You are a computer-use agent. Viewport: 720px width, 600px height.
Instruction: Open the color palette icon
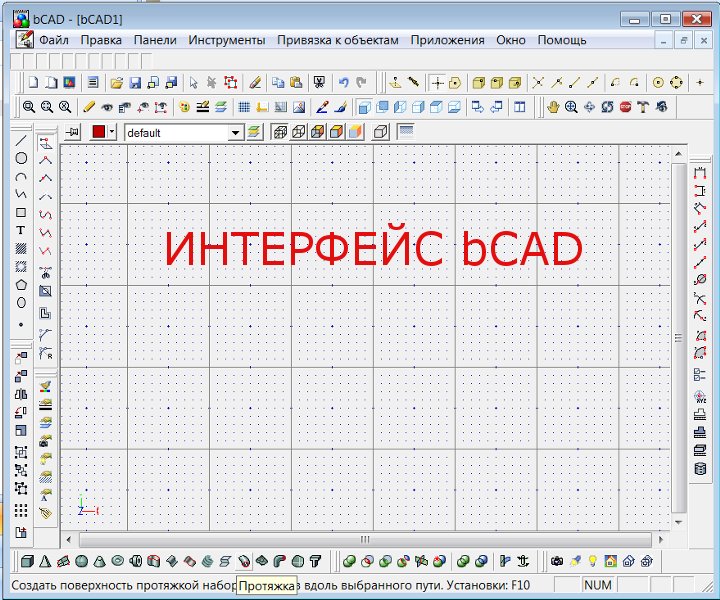185,107
